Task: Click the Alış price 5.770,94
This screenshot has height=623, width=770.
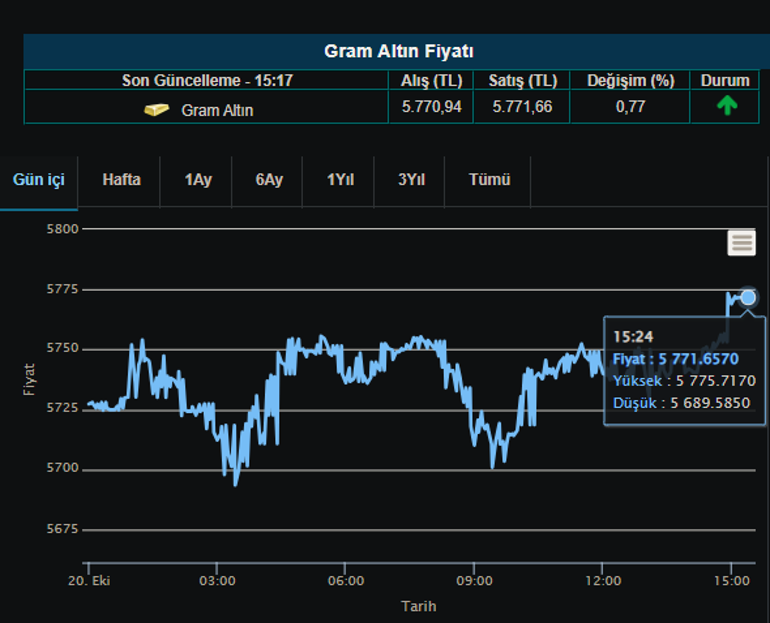Action: [432, 106]
